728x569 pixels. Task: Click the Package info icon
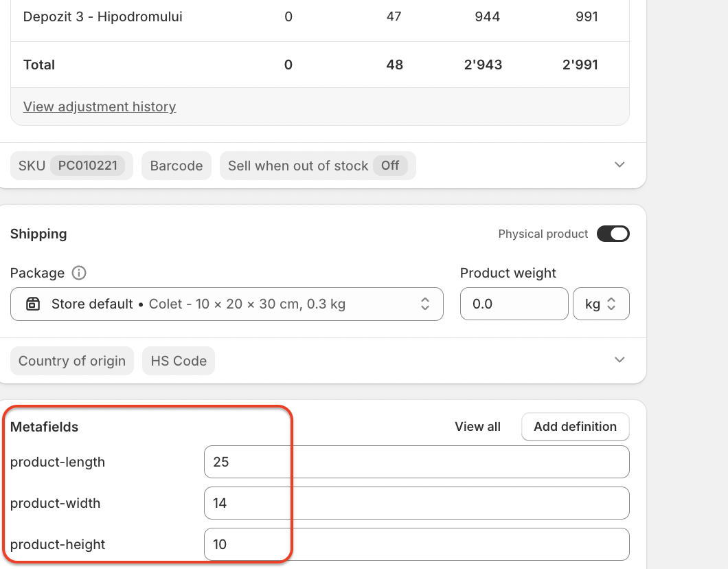click(x=79, y=273)
